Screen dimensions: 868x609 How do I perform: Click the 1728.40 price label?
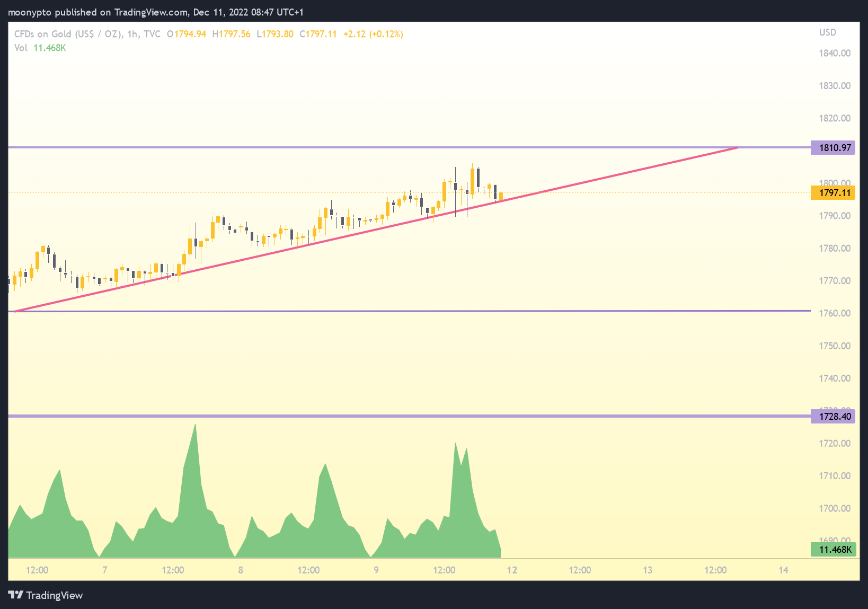tap(832, 417)
